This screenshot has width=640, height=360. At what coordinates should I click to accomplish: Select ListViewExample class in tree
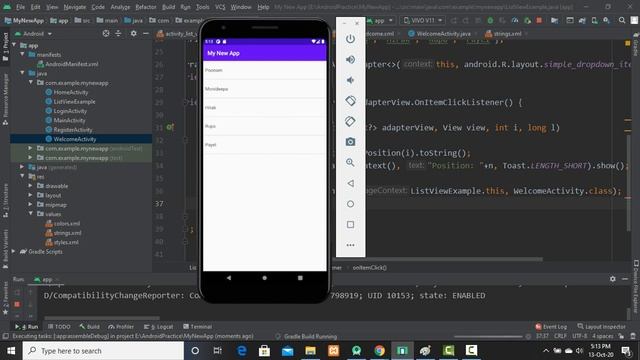click(70, 102)
